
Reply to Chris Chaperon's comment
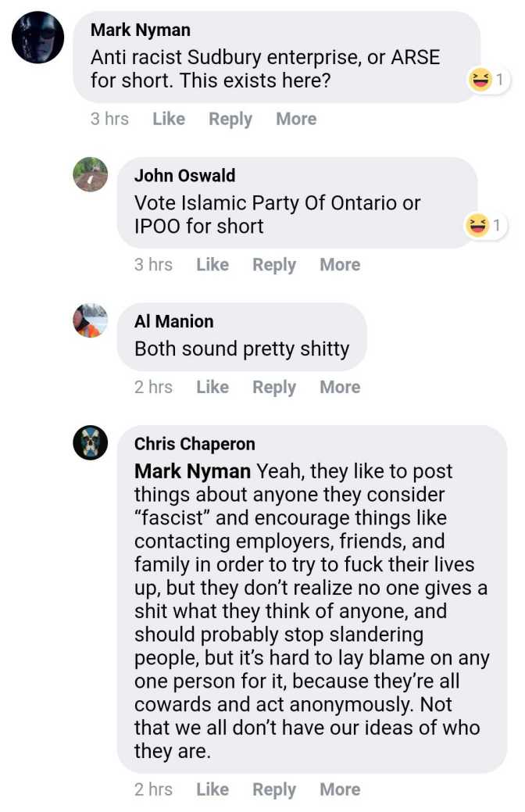pyautogui.click(x=274, y=789)
